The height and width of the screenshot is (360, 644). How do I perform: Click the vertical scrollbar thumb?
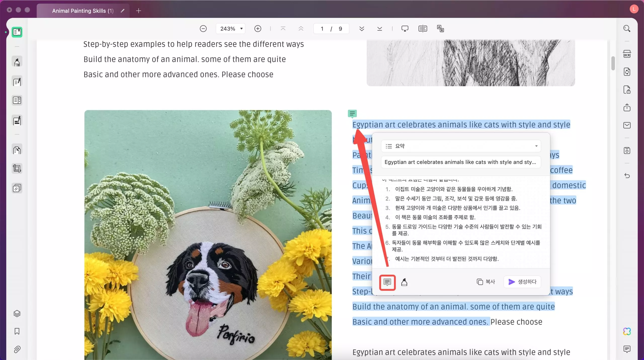tap(613, 64)
